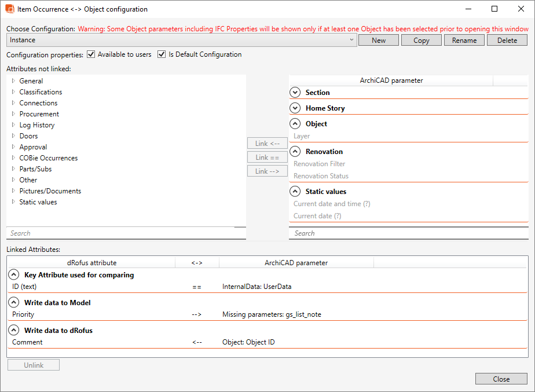Click the New configuration button
The width and height of the screenshot is (535, 392).
click(x=379, y=40)
